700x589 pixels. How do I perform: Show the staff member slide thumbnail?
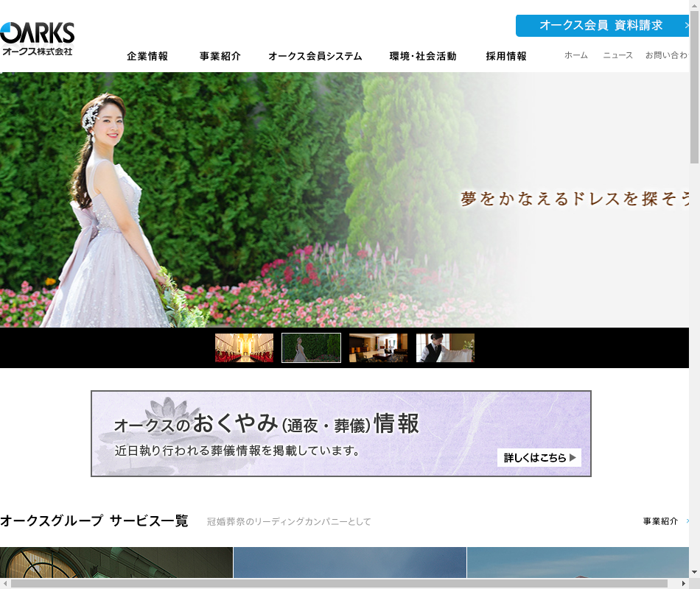tap(445, 348)
